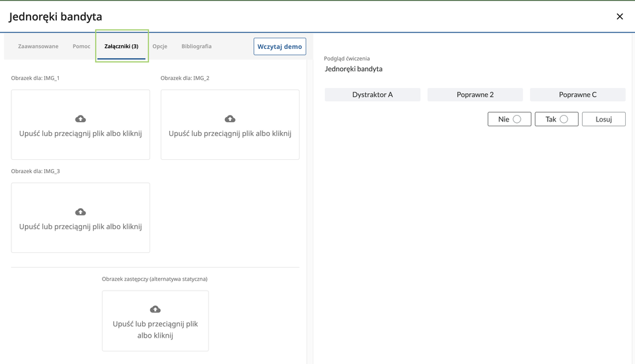Select the Nie radio button

click(x=517, y=120)
